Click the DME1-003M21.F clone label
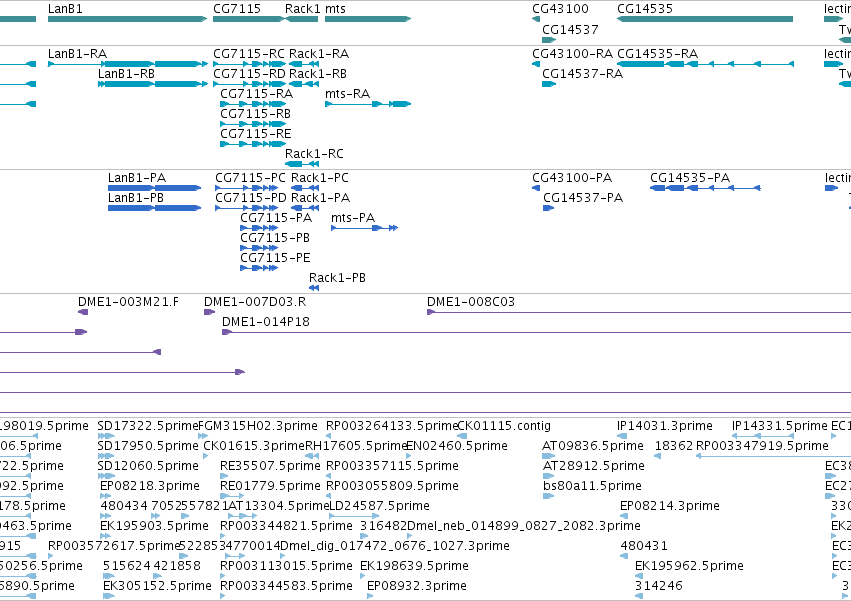 coord(128,302)
